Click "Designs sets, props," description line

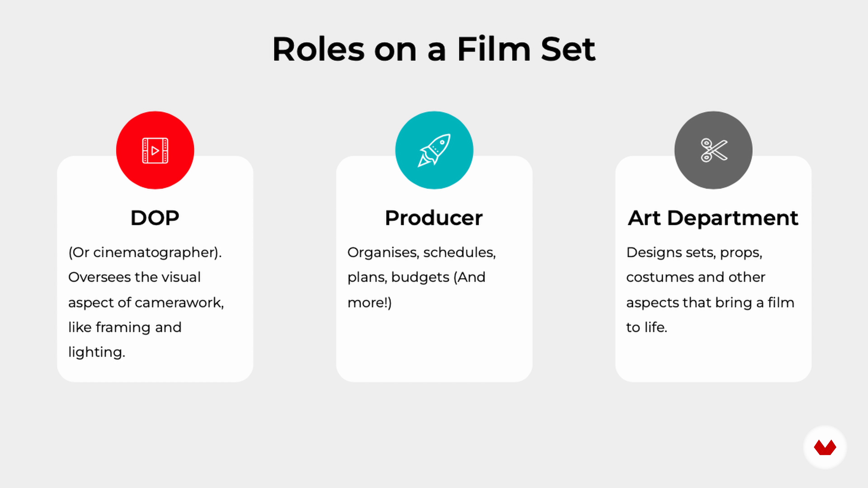pos(694,253)
